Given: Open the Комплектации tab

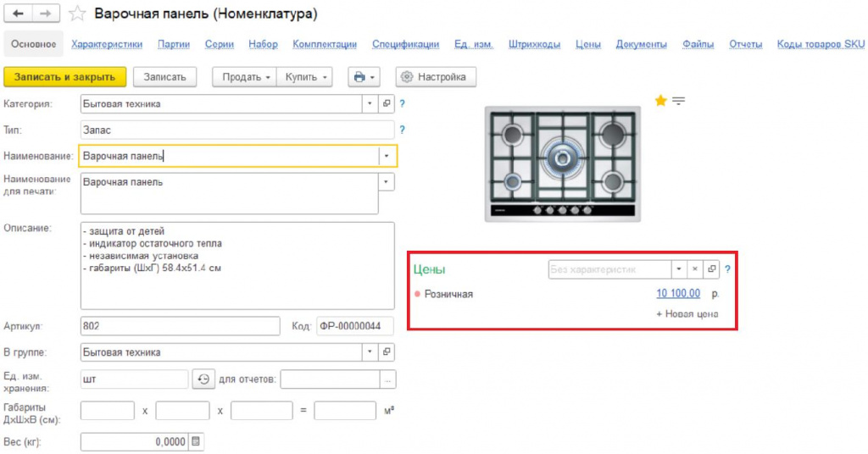Looking at the screenshot, I should click(325, 44).
